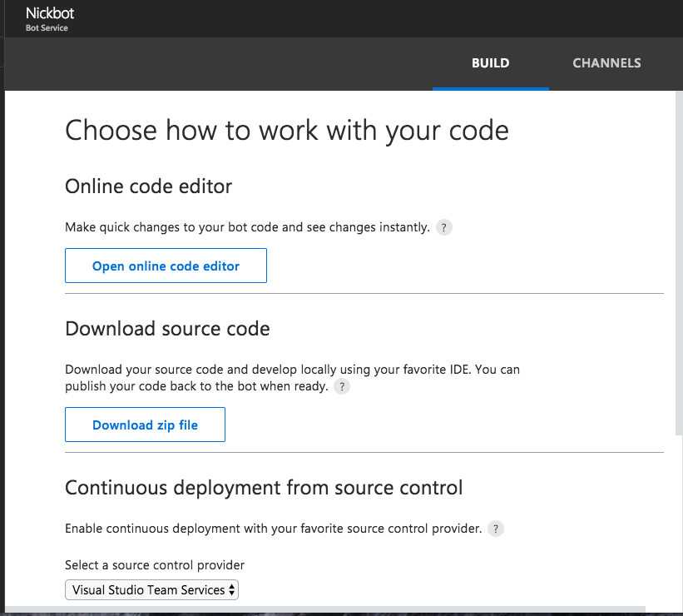
Task: Click the Nickbot title in header
Action: pos(50,13)
